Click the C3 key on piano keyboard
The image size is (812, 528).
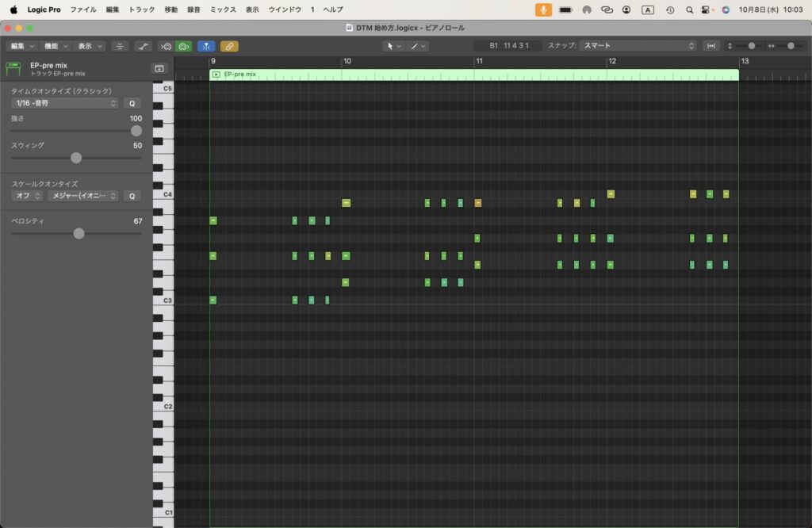163,300
